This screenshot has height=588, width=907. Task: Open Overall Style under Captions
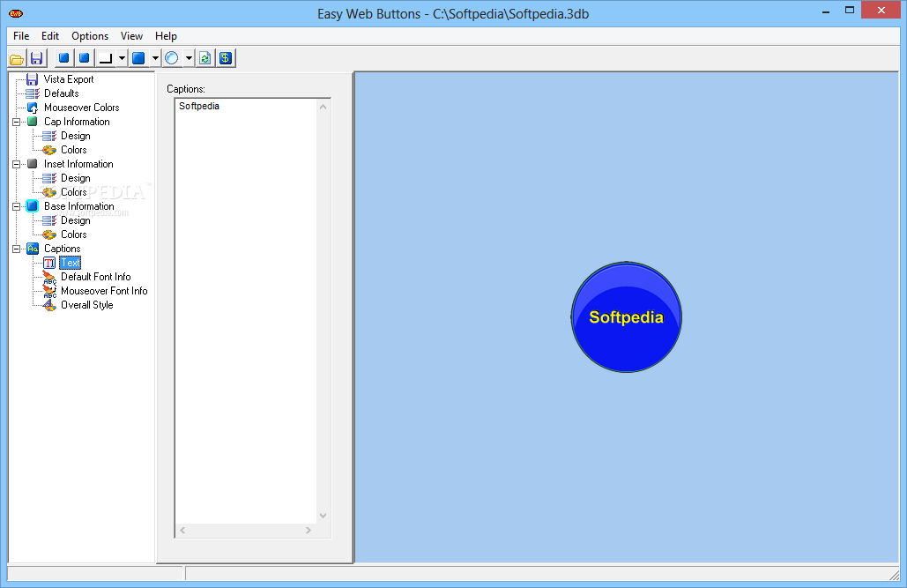point(87,305)
